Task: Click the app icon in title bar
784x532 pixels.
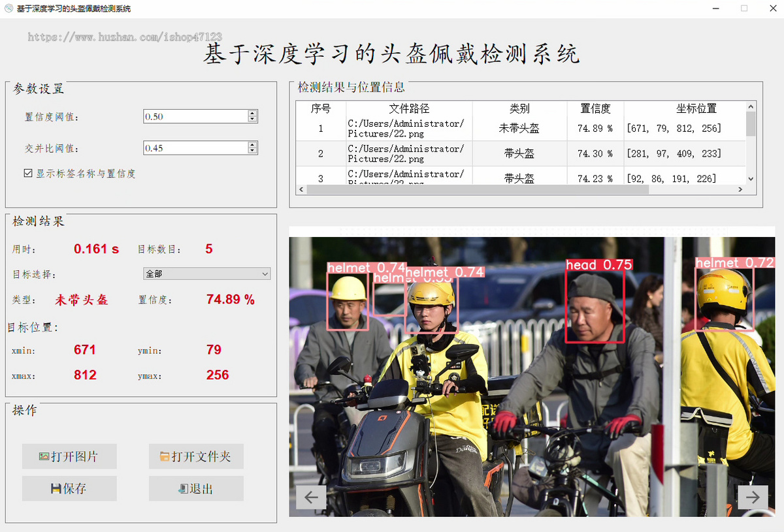Action: point(8,8)
